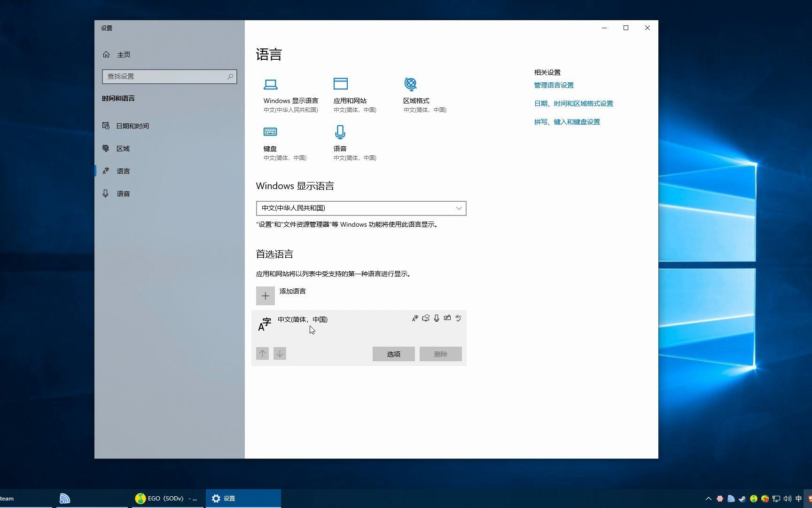Open the network tray icon
812x508 pixels.
pyautogui.click(x=776, y=499)
